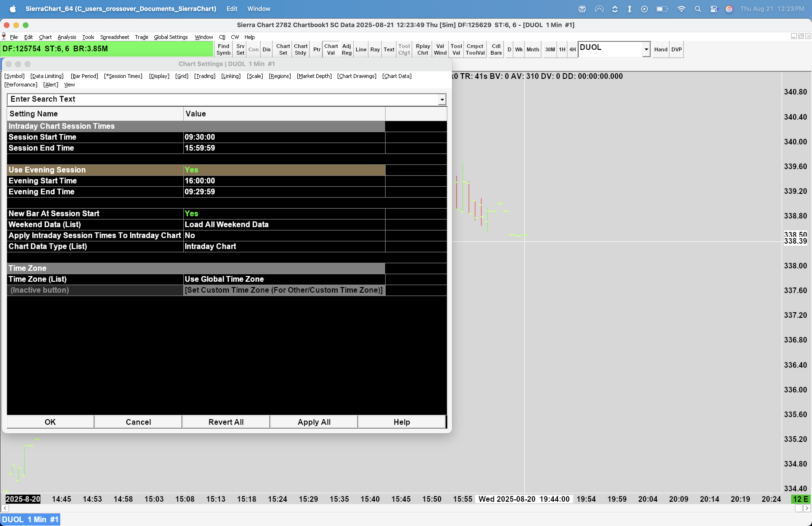Open the Global Settings menu
Screen dimensions: 812x526
point(170,37)
